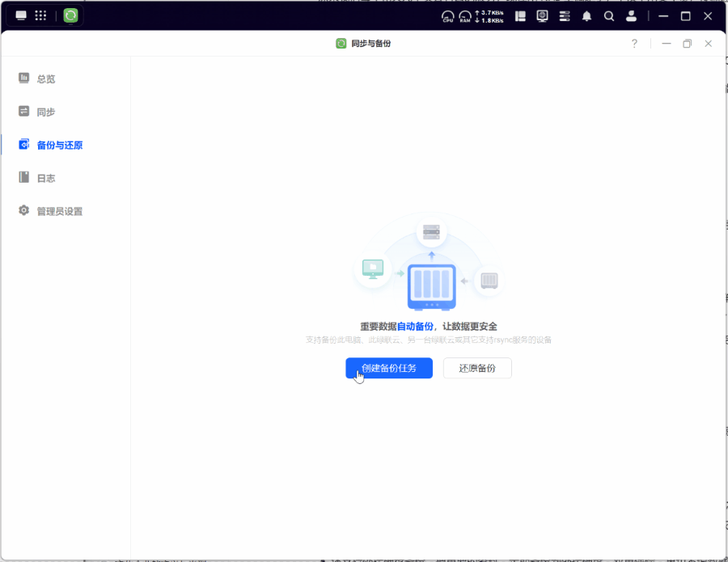Click the search magnifier icon
Screen dimensions: 728x562
click(x=609, y=15)
